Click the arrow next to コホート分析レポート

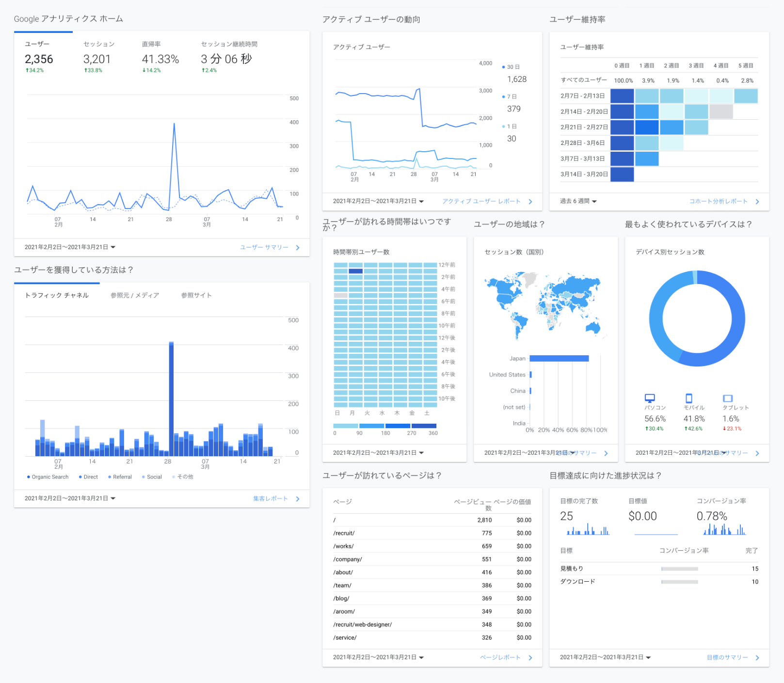tap(757, 202)
